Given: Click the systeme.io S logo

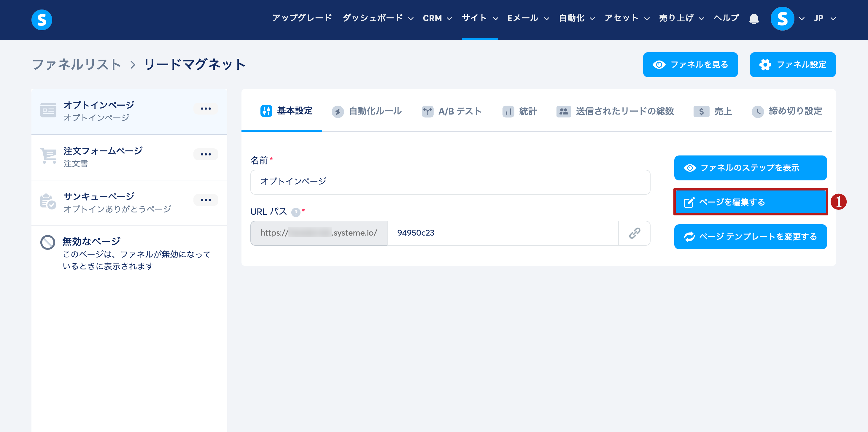Looking at the screenshot, I should pos(42,20).
